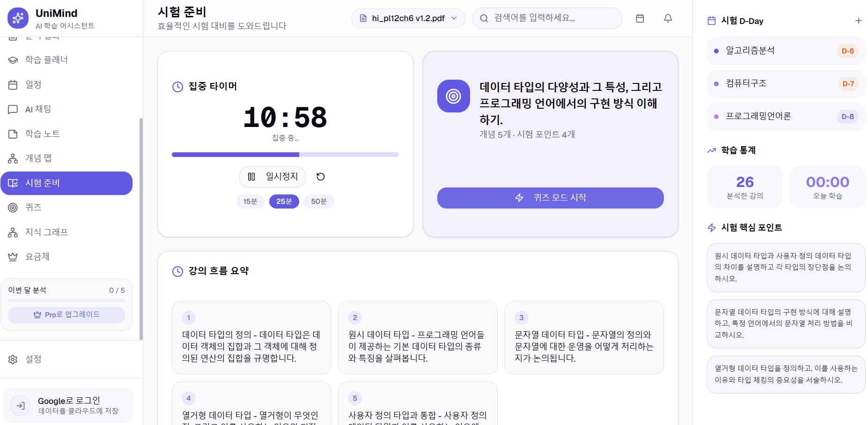Click the sidebar vertical scrollbar
The height and width of the screenshot is (425, 868).
click(x=141, y=229)
